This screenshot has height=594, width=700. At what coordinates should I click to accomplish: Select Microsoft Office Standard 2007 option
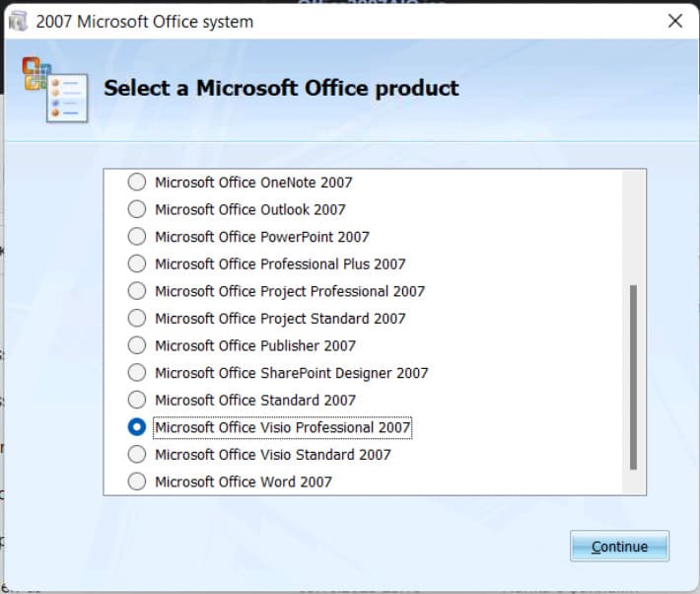(x=137, y=400)
